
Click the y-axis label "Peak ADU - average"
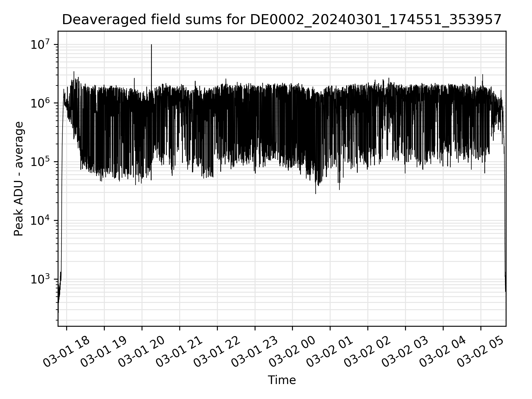19,179
